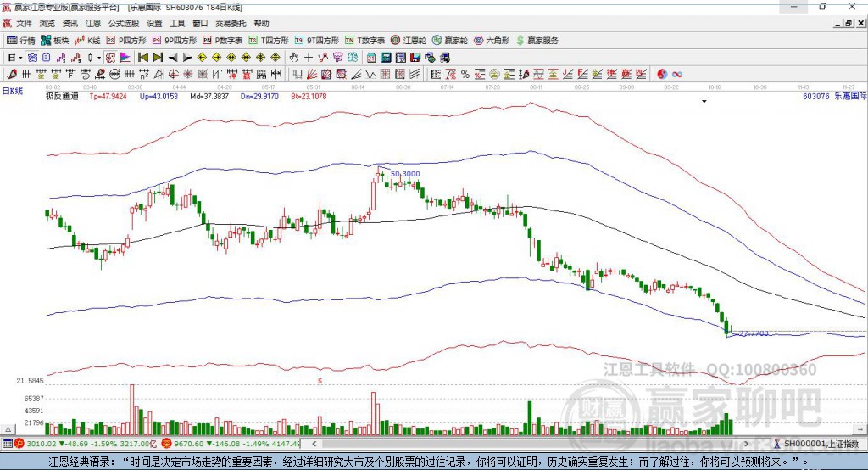The width and height of the screenshot is (868, 470).
Task: Open the P数字表 tool
Action: click(x=223, y=41)
